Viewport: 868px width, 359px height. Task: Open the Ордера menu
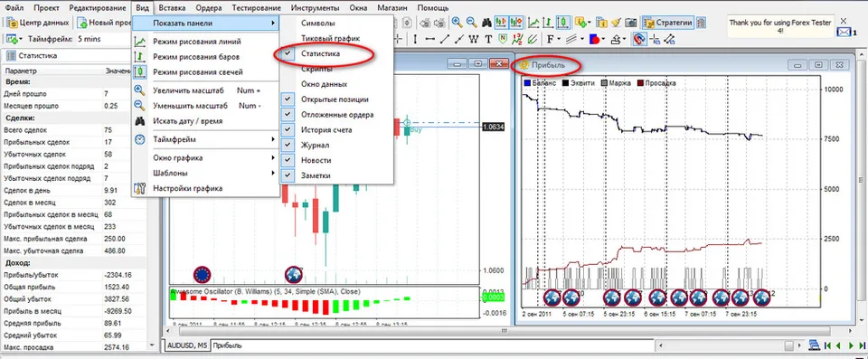click(209, 8)
